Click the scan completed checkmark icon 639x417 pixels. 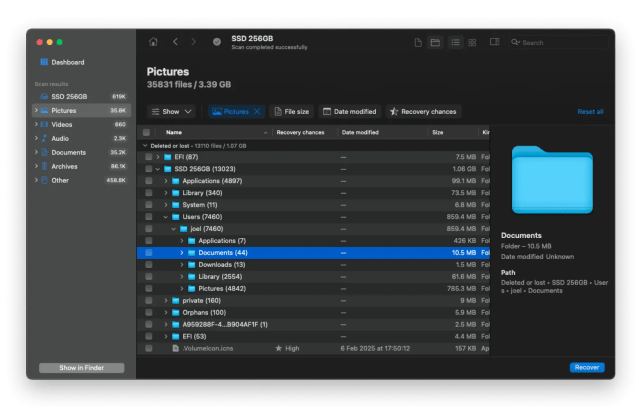click(217, 42)
